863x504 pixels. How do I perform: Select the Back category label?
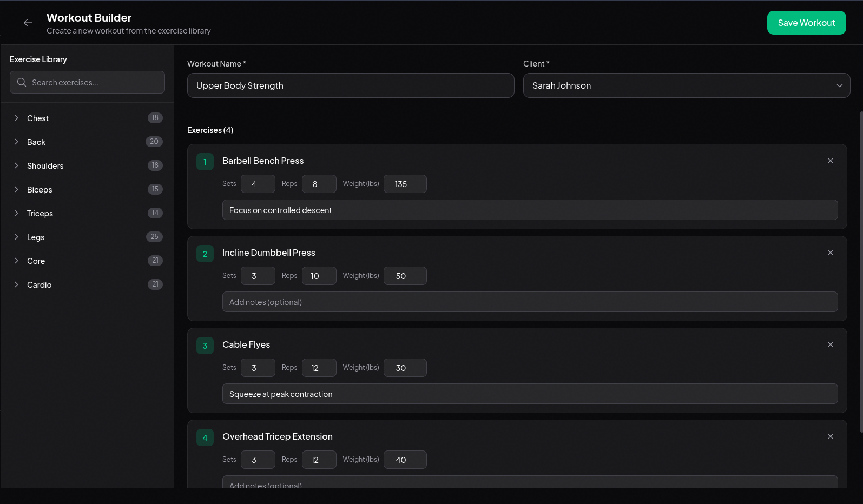pos(36,142)
